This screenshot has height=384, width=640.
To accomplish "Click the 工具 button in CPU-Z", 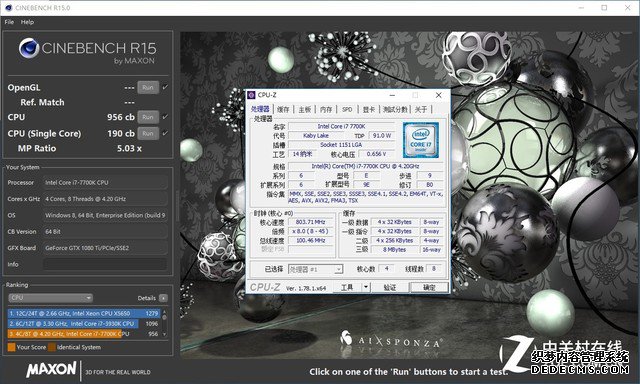I will pos(347,287).
